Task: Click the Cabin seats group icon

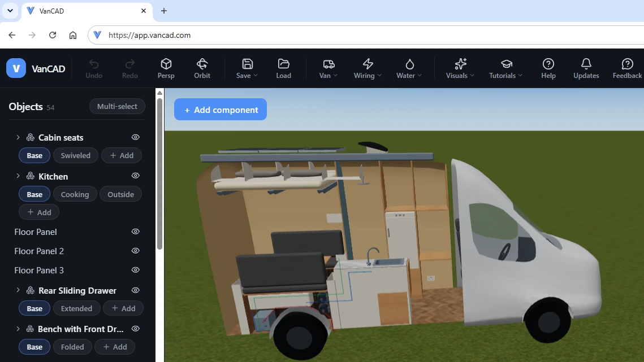Action: [x=31, y=137]
